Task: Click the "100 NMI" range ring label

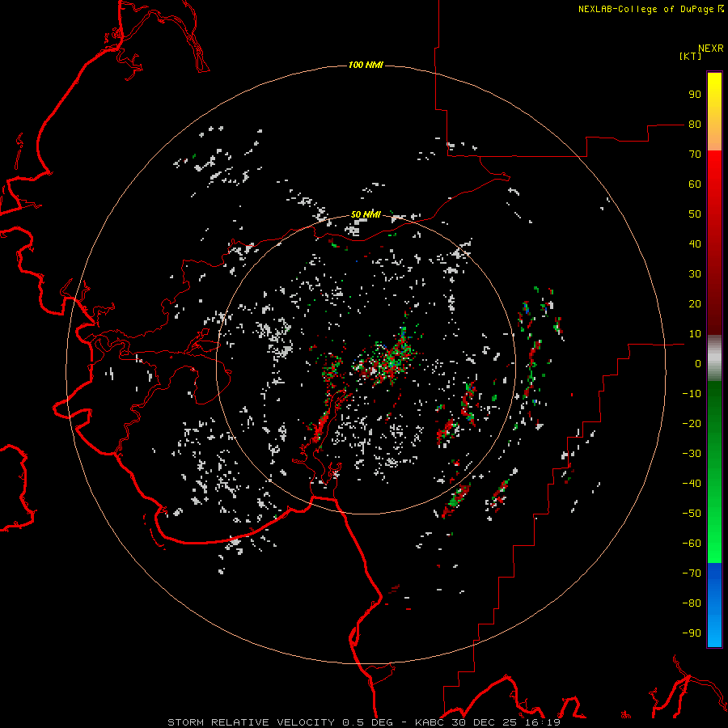Action: coord(366,65)
